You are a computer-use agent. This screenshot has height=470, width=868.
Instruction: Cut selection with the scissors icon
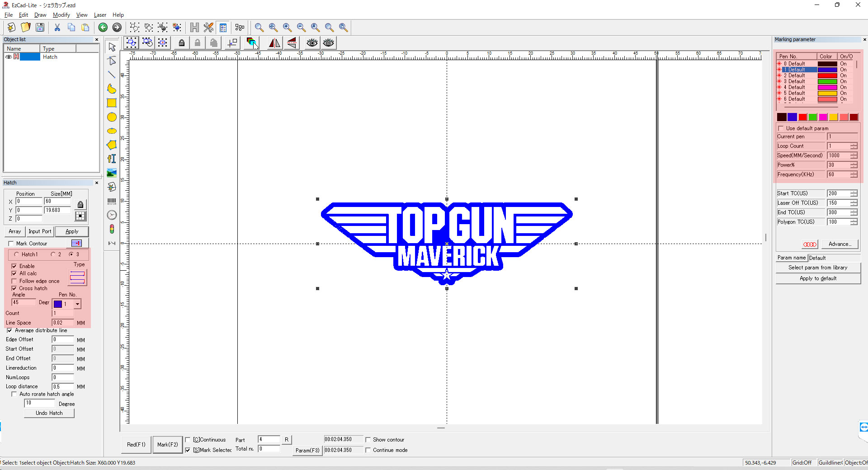(57, 28)
